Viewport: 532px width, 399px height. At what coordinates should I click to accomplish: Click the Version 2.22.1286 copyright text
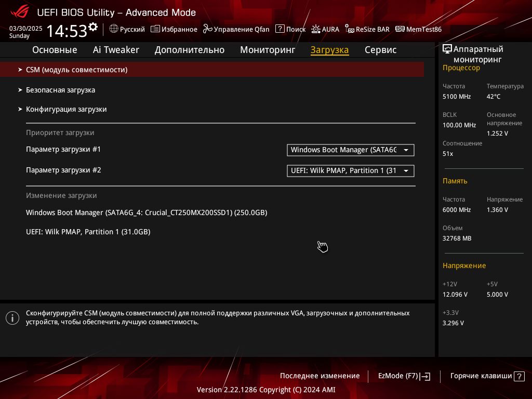pos(266,390)
